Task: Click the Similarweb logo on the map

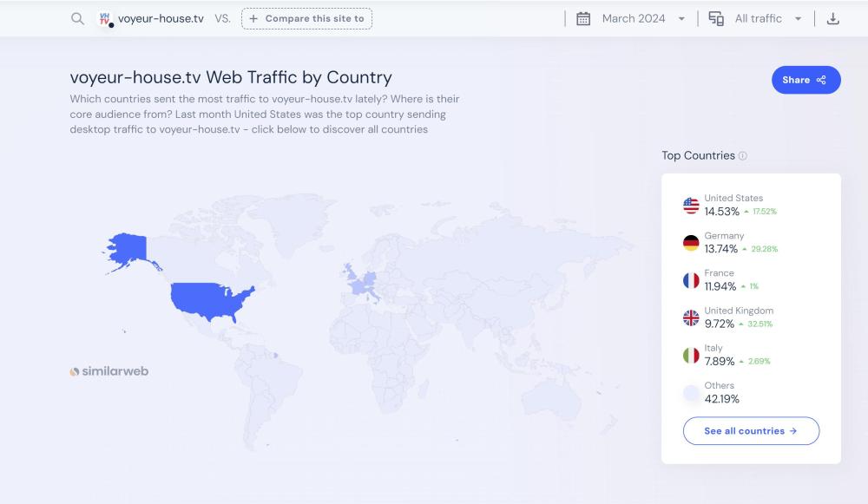Action: [109, 371]
